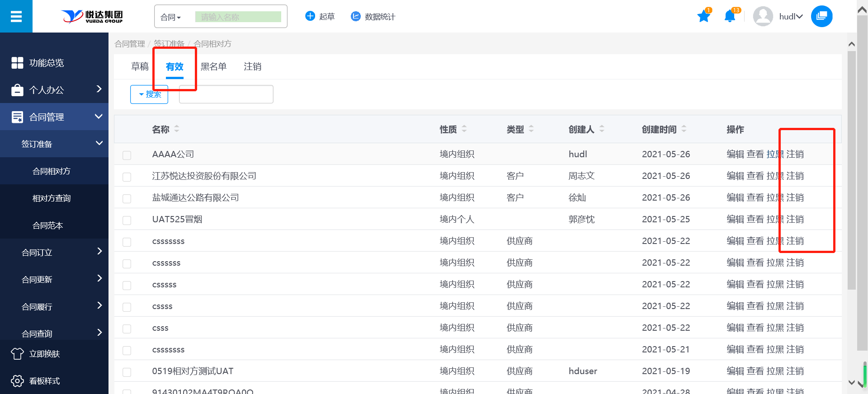Open the hudl user dropdown
The image size is (868, 394).
(790, 17)
